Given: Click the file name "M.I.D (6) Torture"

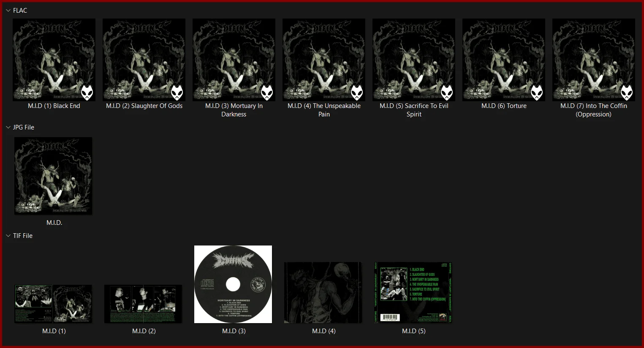Looking at the screenshot, I should coord(504,106).
